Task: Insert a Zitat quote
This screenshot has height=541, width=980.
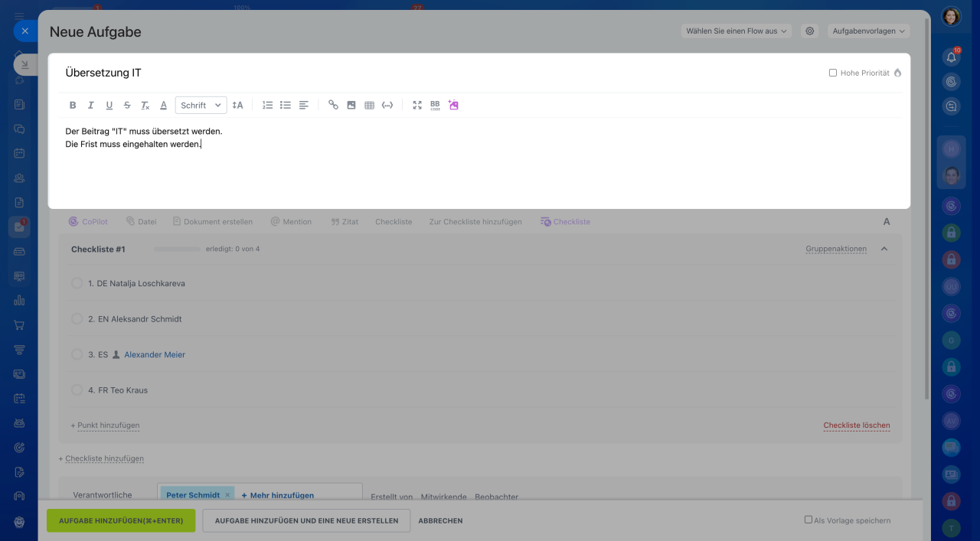Action: [345, 222]
